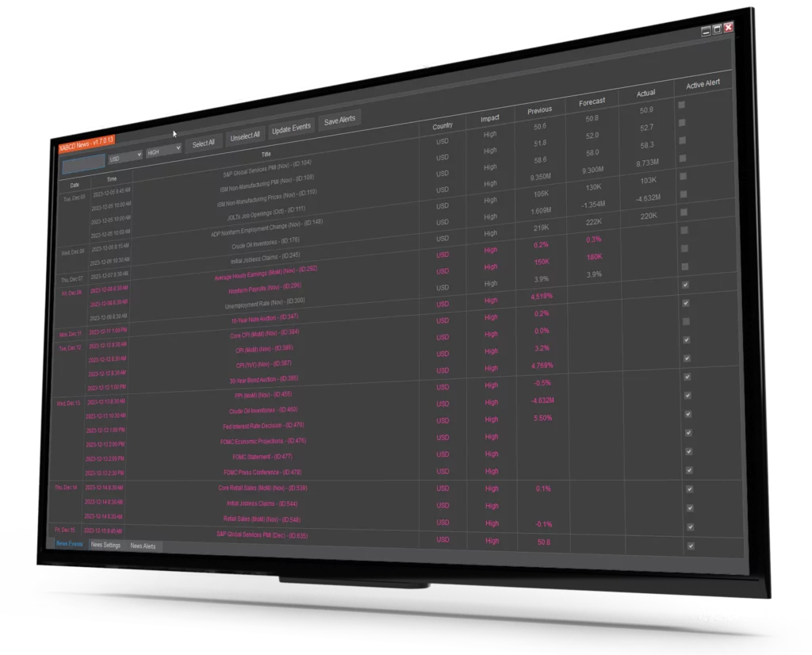
Task: Click the 'XABCD News - v1.7.0.13' title label
Action: click(86, 144)
